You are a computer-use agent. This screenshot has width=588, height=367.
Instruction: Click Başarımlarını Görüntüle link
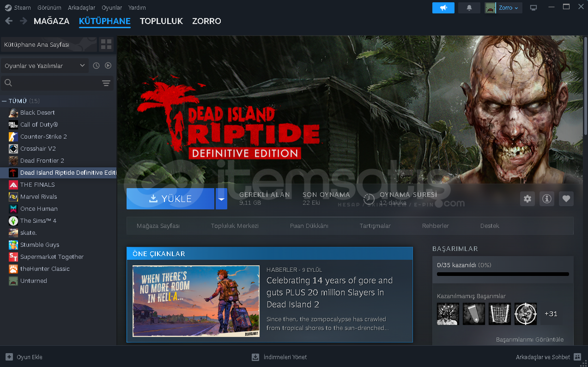(530, 339)
